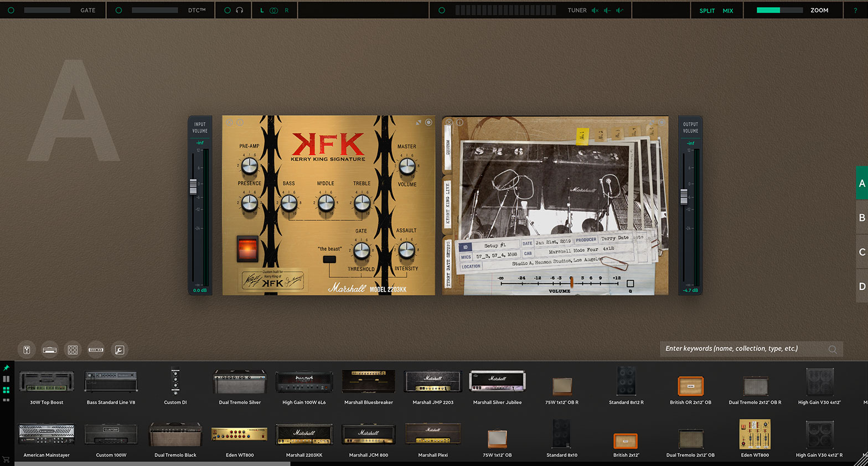Switch to preset slot B
Image resolution: width=868 pixels, height=466 pixels.
click(x=861, y=218)
